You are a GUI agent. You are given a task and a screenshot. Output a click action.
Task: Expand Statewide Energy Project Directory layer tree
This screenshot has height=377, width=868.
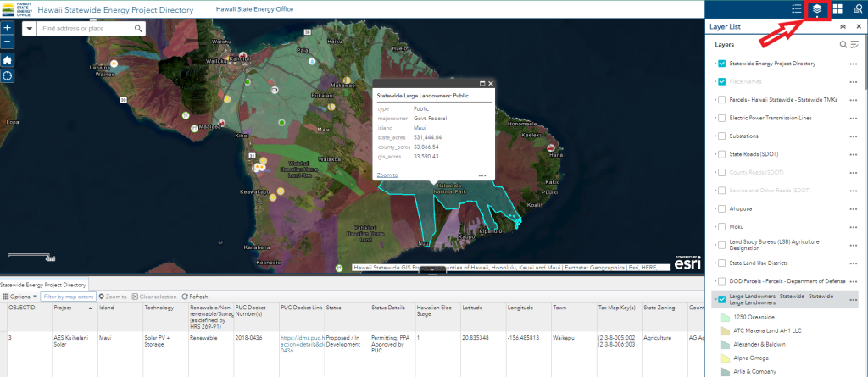pos(715,64)
